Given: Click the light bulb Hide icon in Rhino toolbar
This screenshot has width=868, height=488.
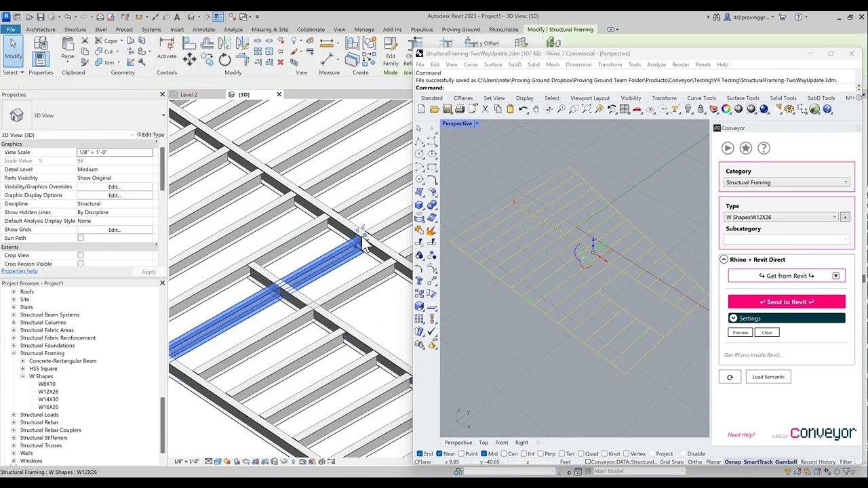Looking at the screenshot, I should click(x=688, y=109).
